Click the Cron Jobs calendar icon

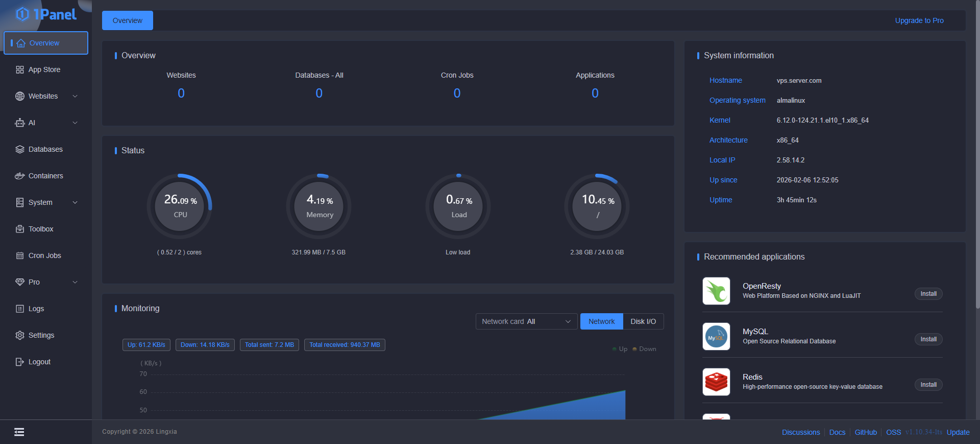(20, 255)
